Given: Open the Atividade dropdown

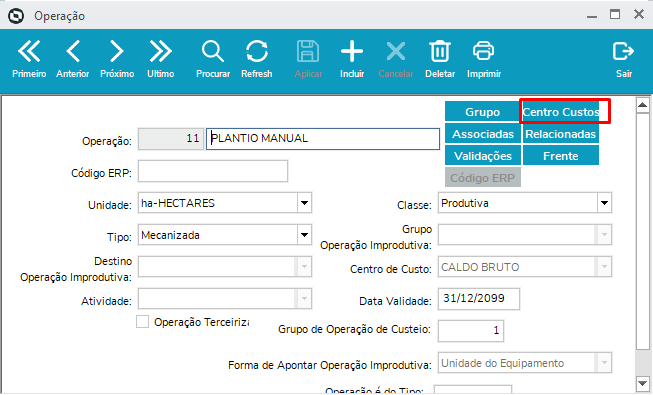Looking at the screenshot, I should [304, 299].
